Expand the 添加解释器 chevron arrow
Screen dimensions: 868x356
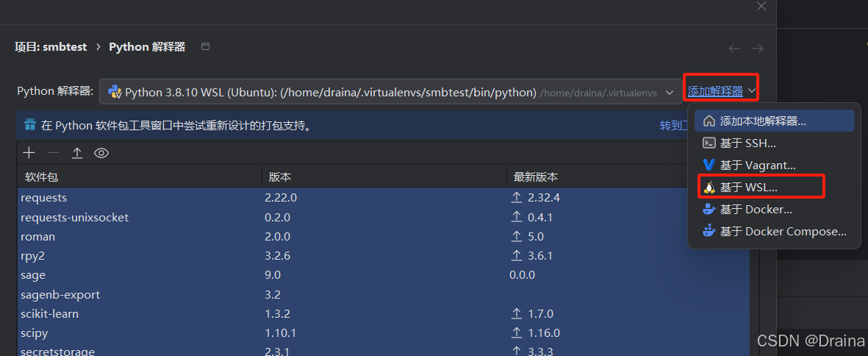pos(752,92)
